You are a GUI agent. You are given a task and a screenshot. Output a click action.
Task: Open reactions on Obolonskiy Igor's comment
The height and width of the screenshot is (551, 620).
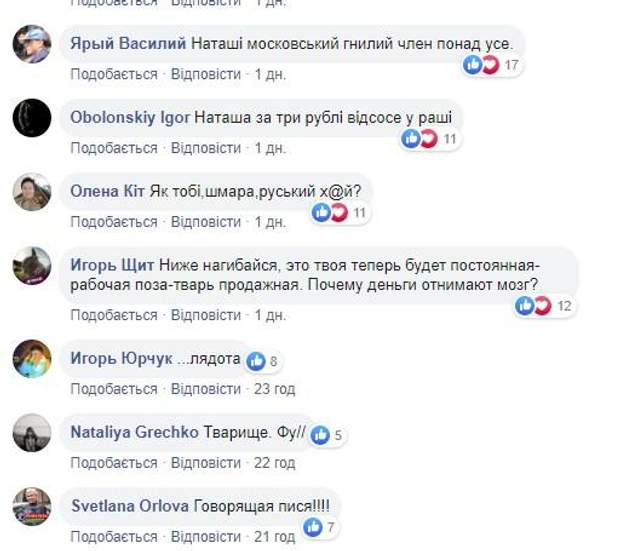pos(419,139)
